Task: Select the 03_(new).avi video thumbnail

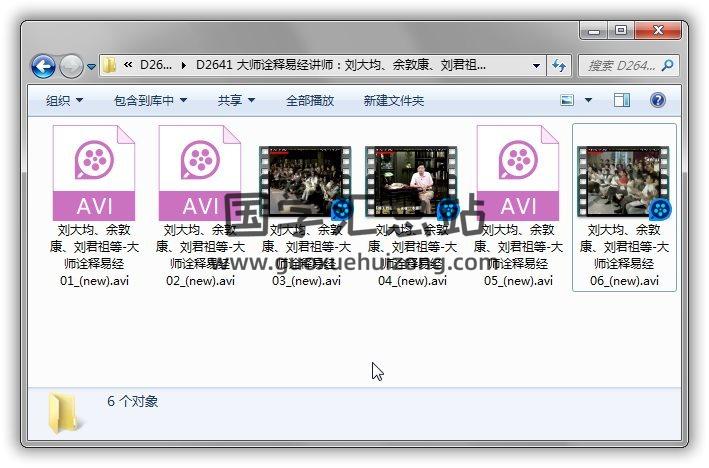Action: pos(306,182)
